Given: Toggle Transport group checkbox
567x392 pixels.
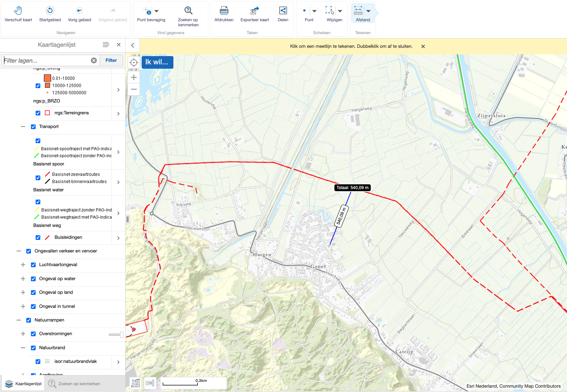Looking at the screenshot, I should tap(33, 127).
